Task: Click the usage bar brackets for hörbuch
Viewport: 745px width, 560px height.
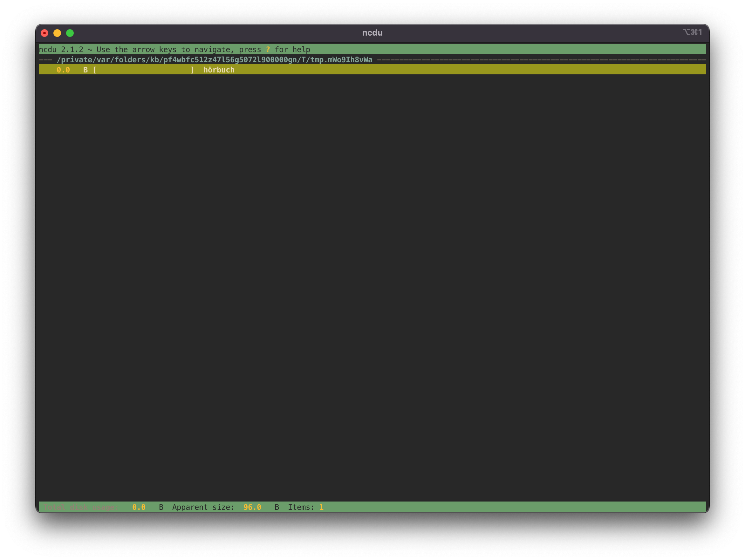Action: (x=143, y=70)
